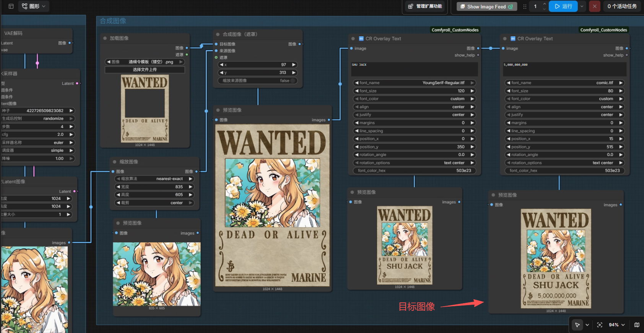Collapse the 加载图像 node via its title dot
This screenshot has width=644, height=333.
point(105,38)
